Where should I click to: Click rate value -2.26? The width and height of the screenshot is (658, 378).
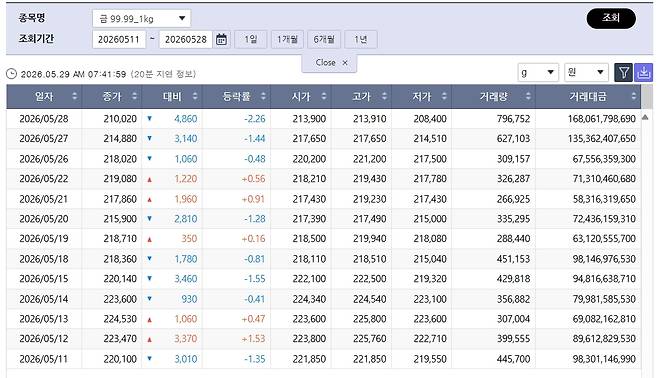pos(255,119)
